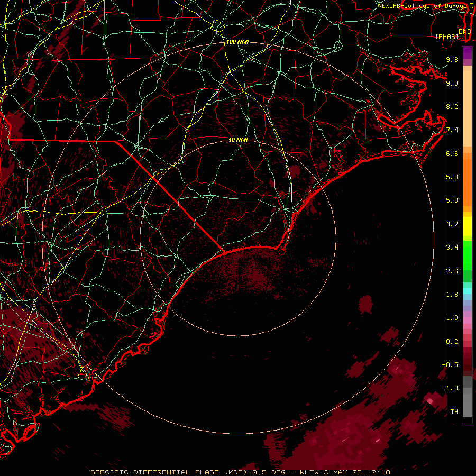476x476 pixels.
Task: Click the 2.6 legend number
Action: pos(452,271)
